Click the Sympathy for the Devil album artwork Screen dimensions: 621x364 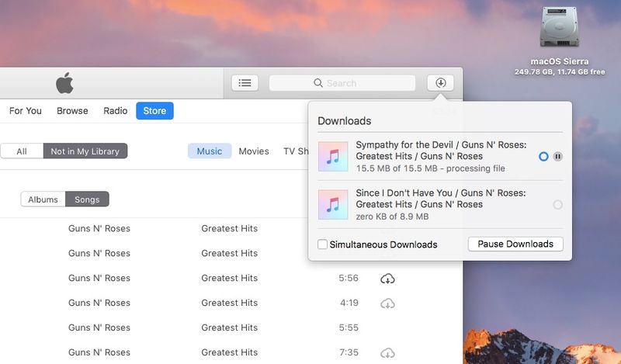[x=333, y=157]
